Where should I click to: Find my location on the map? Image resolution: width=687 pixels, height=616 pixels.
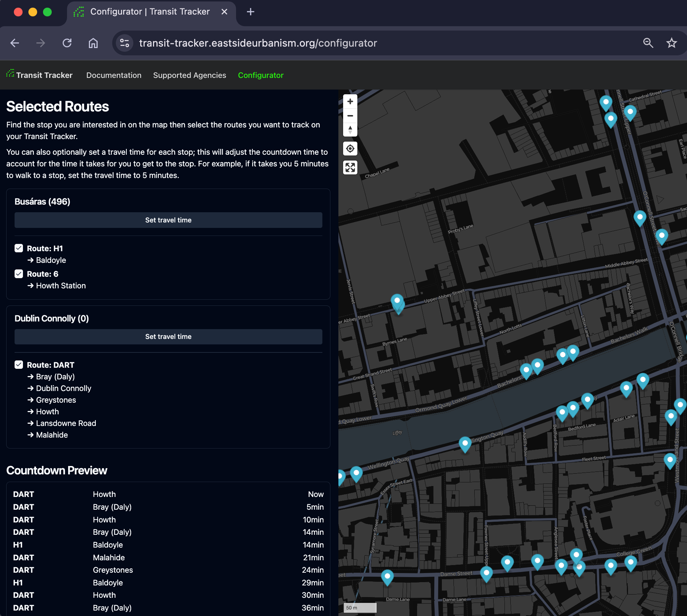[350, 149]
